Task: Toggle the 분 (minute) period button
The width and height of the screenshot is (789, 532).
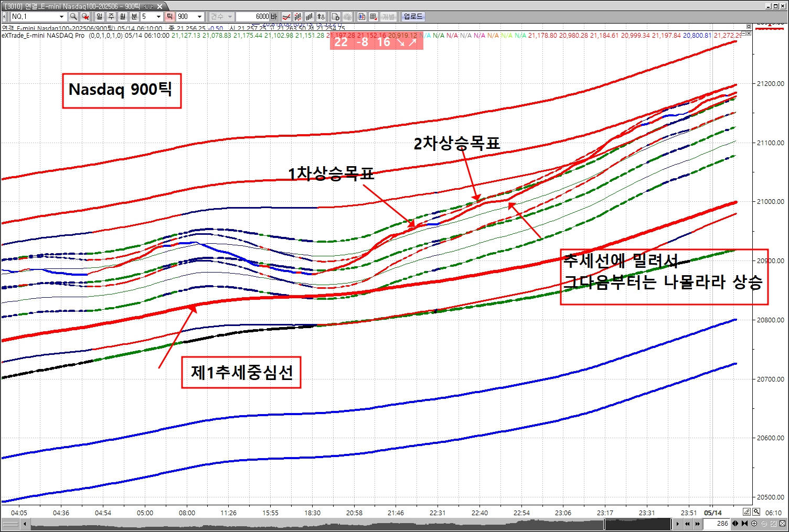Action: (134, 17)
